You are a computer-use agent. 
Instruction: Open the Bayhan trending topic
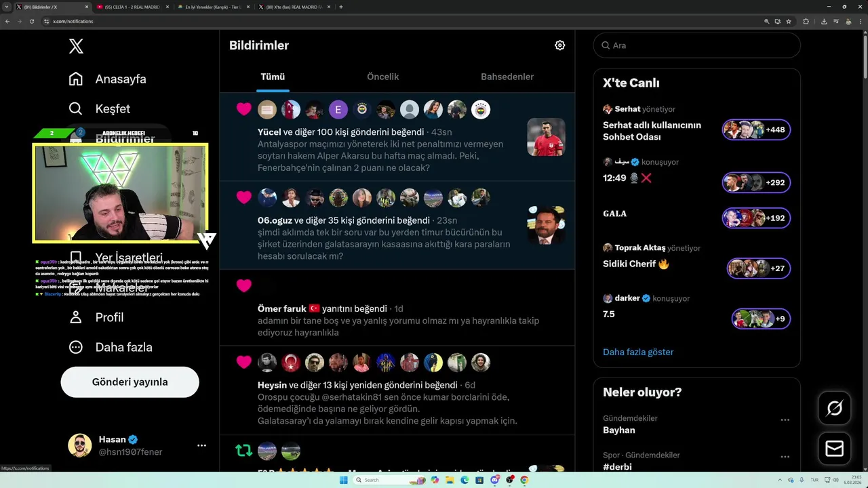coord(619,430)
